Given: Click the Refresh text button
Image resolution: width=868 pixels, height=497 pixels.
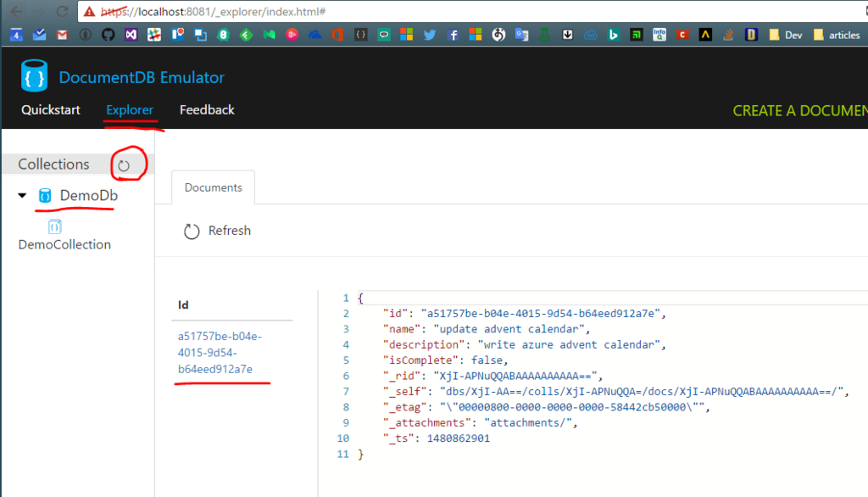Looking at the screenshot, I should (x=229, y=231).
